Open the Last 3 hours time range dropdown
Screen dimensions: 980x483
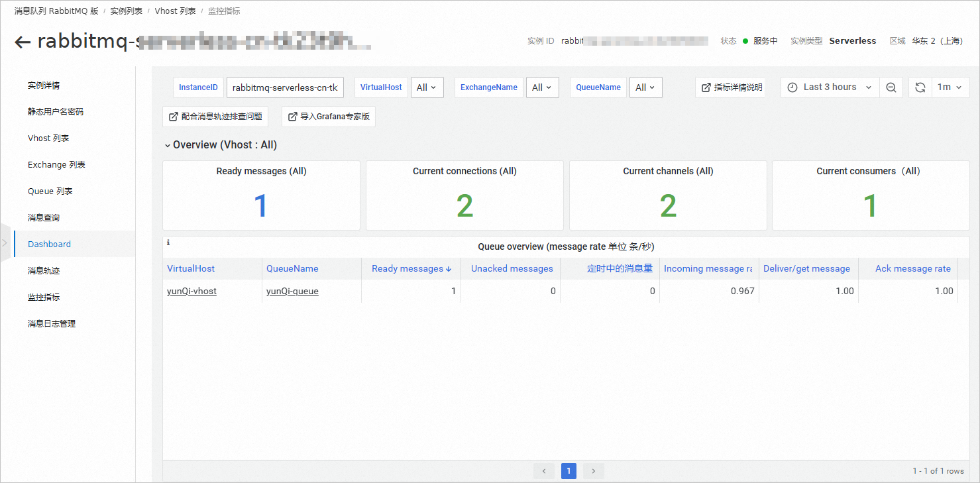pos(830,87)
